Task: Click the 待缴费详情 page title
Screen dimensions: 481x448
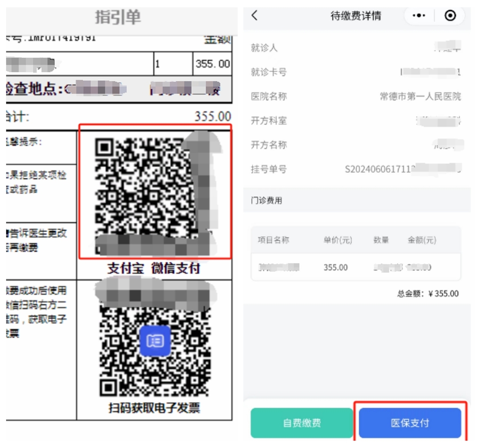Action: click(356, 16)
